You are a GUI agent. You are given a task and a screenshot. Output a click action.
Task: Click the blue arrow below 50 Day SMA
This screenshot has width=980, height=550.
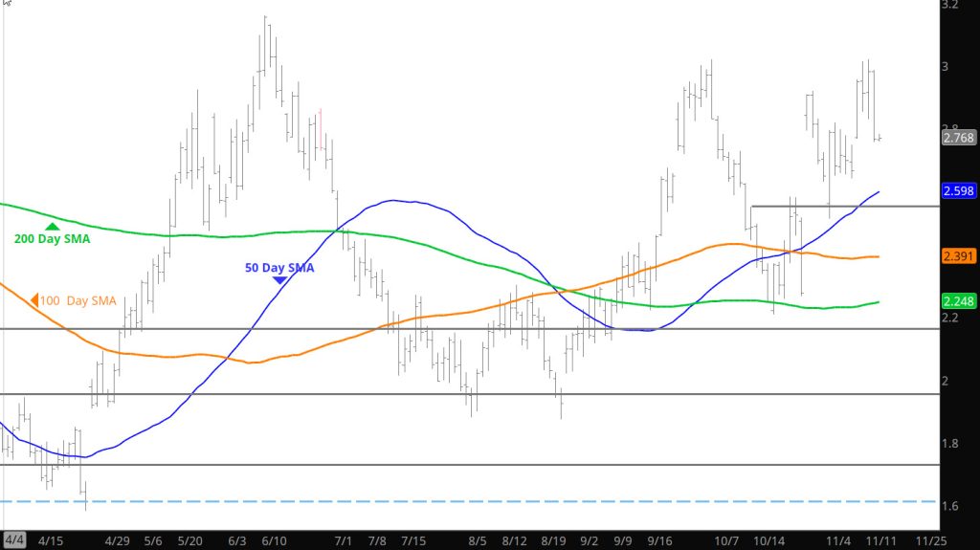278,280
